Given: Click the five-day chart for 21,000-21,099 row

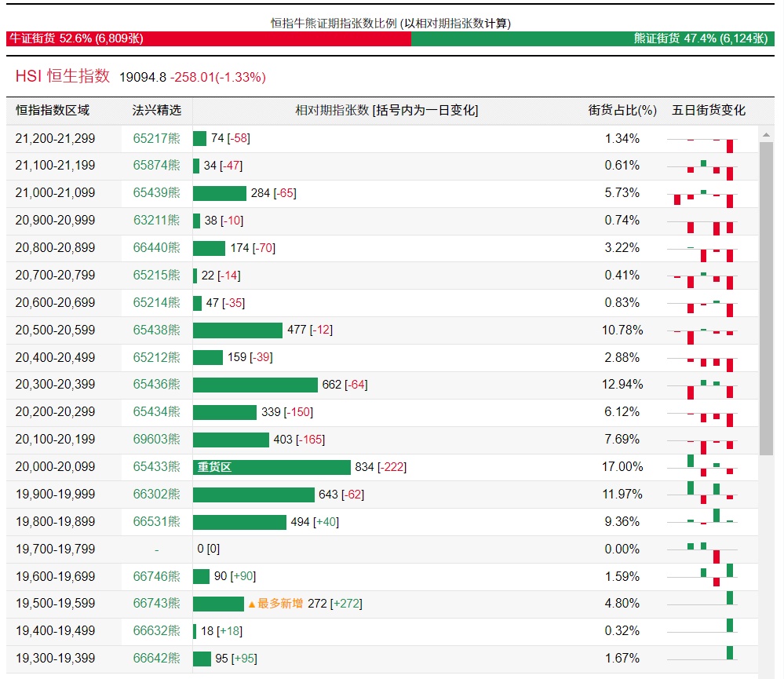Looking at the screenshot, I should (702, 194).
